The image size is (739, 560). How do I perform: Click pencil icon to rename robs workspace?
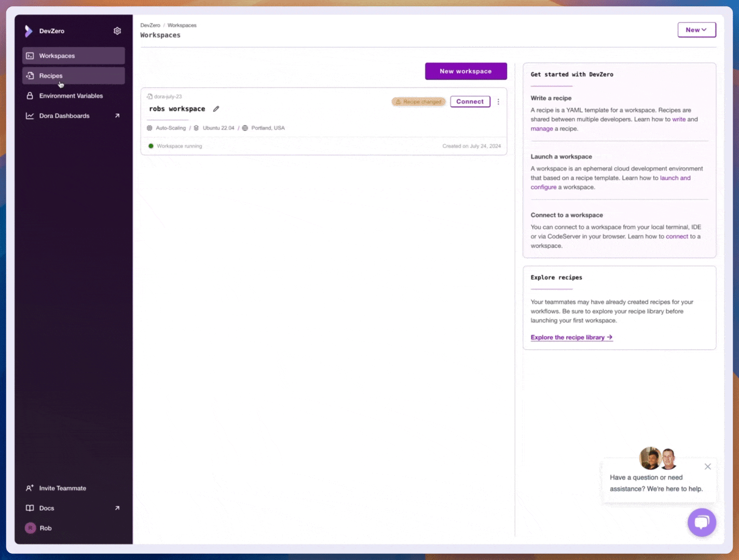(216, 109)
